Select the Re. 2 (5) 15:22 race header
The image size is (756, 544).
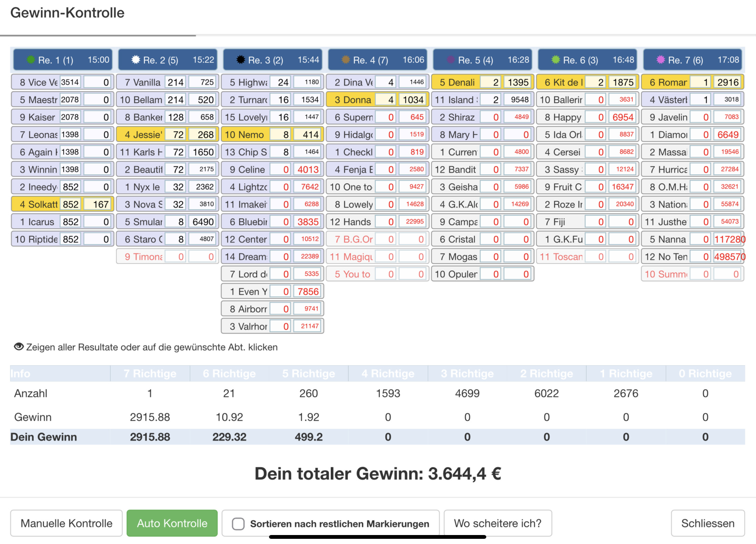[168, 60]
